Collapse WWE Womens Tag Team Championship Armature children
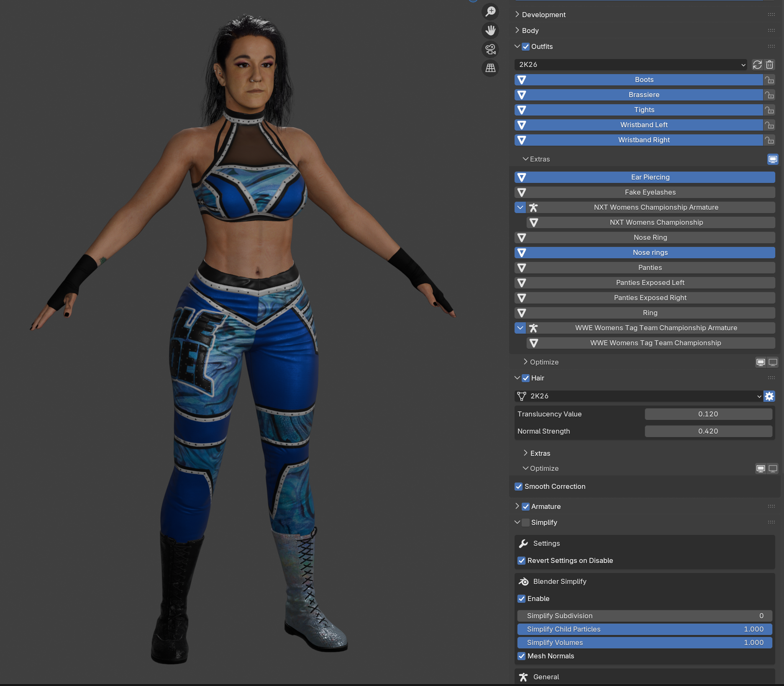The image size is (784, 686). [520, 328]
